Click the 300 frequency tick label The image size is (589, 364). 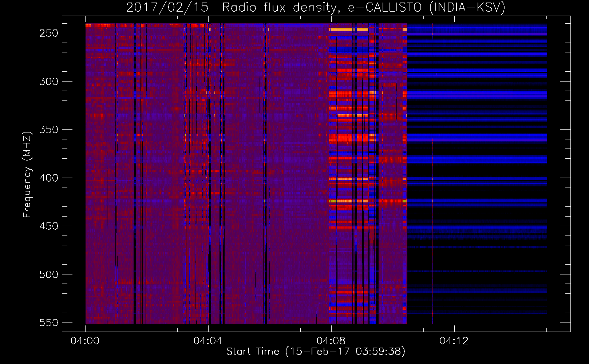click(49, 82)
